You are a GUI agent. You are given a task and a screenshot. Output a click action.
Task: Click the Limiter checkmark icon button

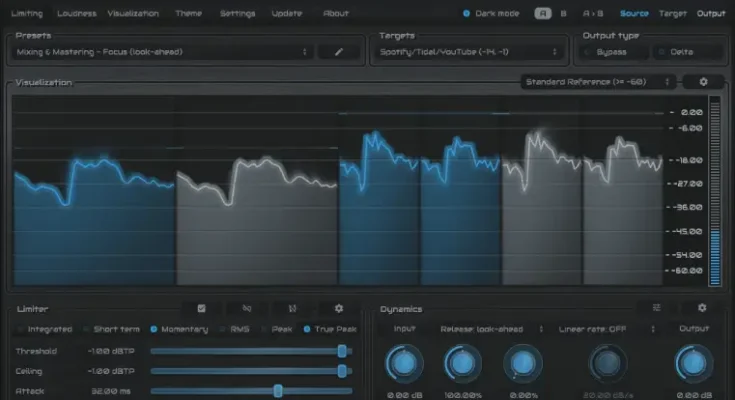(x=202, y=309)
